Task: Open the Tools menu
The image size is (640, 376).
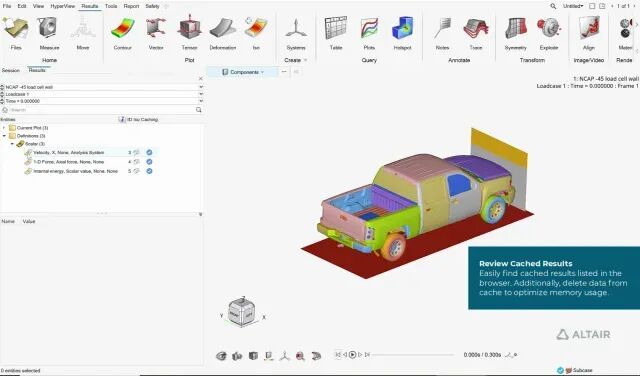Action: [x=111, y=6]
